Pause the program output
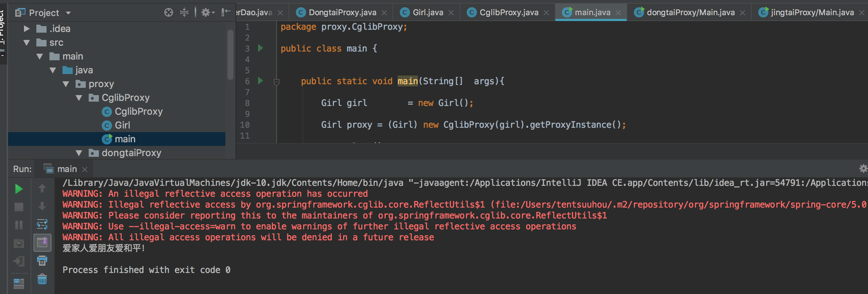This screenshot has height=294, width=868. coord(19,225)
